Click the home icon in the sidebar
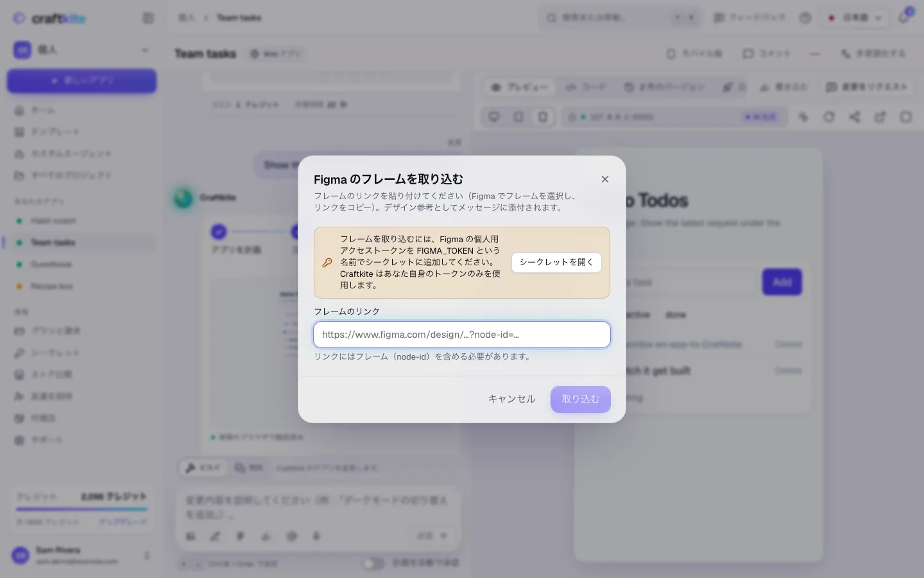This screenshot has width=924, height=578. click(x=19, y=110)
